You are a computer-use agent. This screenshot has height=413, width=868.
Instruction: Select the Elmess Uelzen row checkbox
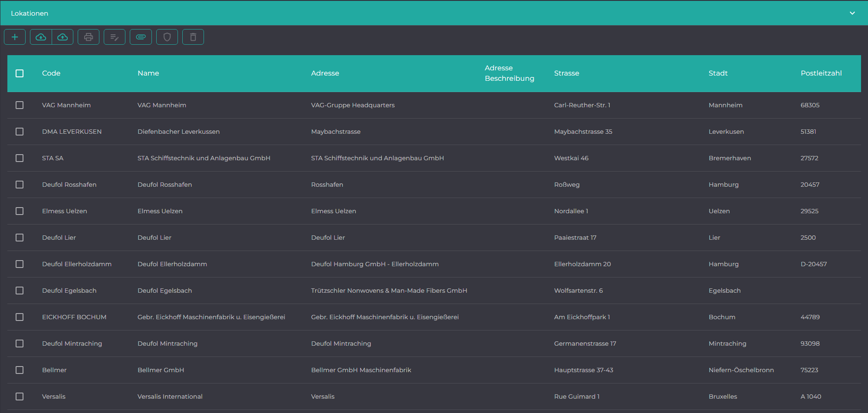(x=20, y=211)
